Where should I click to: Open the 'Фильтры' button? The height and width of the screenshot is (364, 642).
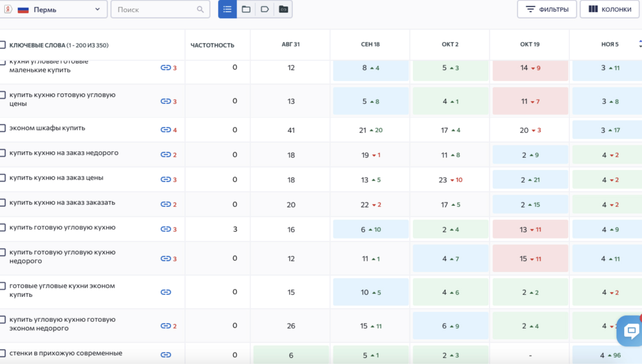tap(547, 9)
